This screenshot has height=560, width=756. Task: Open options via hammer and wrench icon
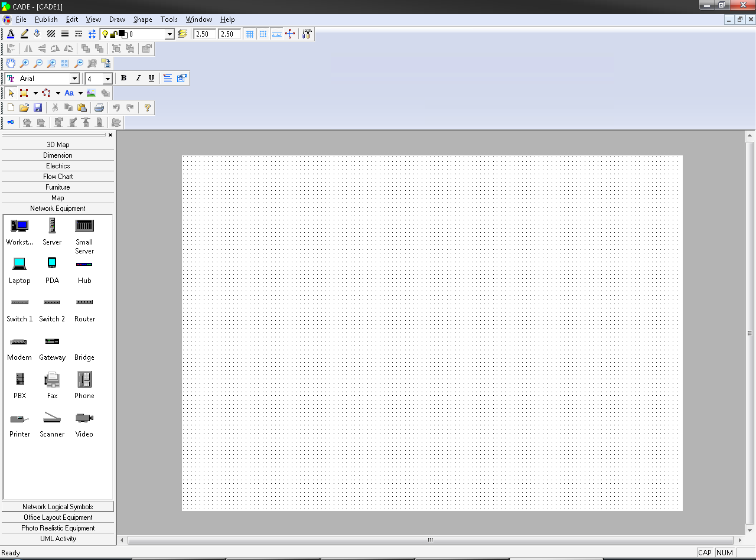click(307, 34)
